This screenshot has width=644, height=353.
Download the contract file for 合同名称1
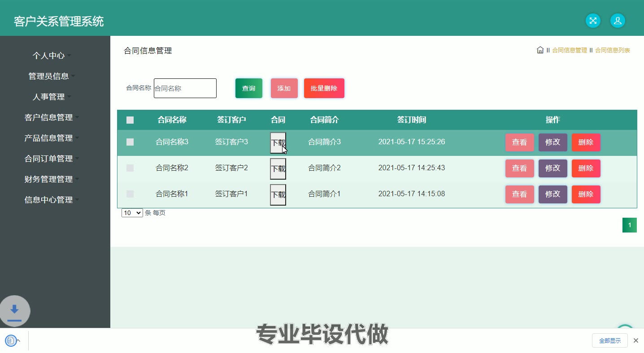(x=278, y=195)
